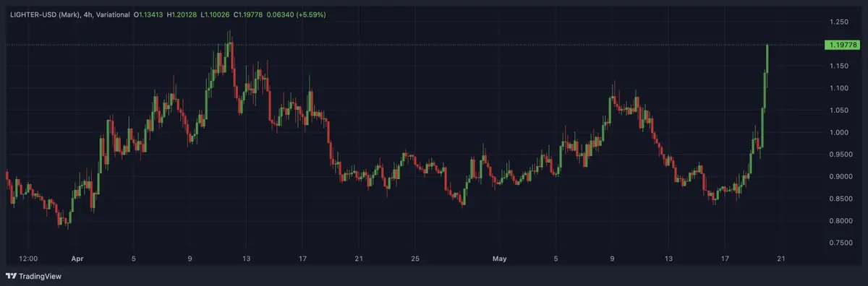The height and width of the screenshot is (286, 868).
Task: Click the 0.9500 price axis label
Action: pyautogui.click(x=841, y=155)
